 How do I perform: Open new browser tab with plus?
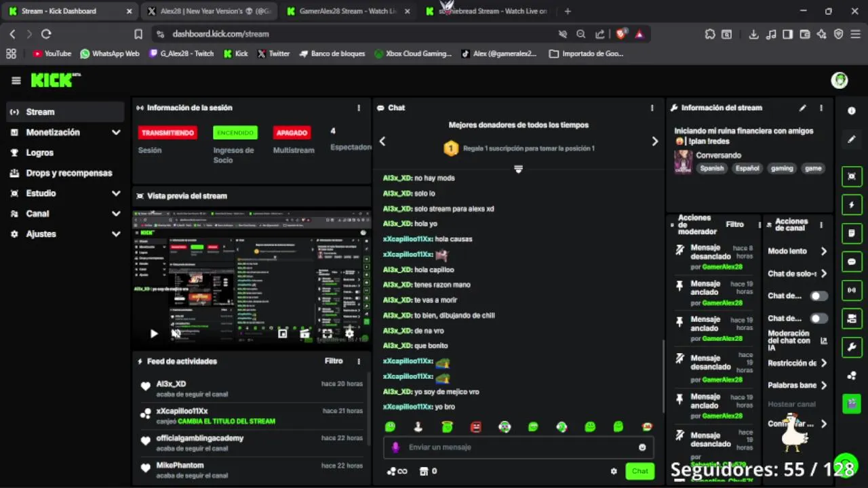568,11
